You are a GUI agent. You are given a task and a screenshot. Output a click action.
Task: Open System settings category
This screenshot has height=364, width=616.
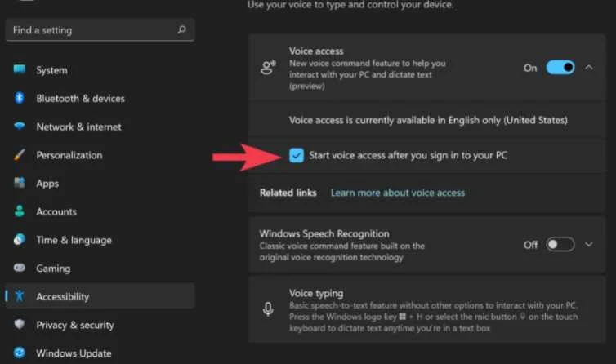tap(100, 70)
